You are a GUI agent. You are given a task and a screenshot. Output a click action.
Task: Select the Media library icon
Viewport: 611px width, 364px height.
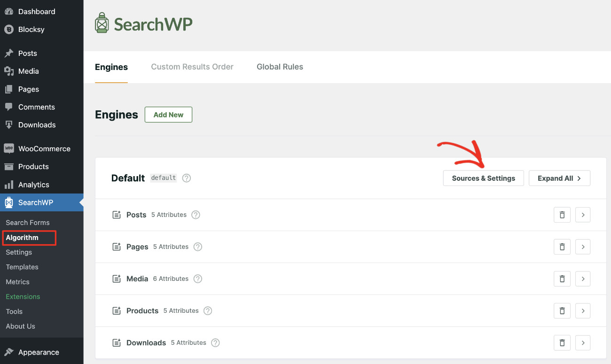[x=9, y=71]
